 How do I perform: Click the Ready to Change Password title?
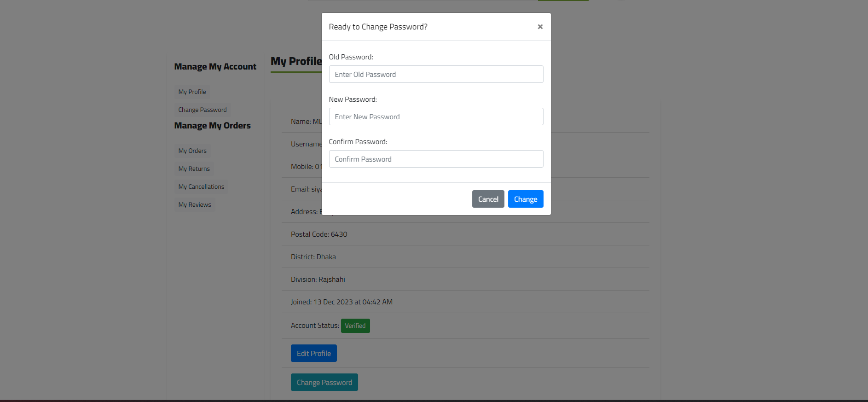click(378, 27)
